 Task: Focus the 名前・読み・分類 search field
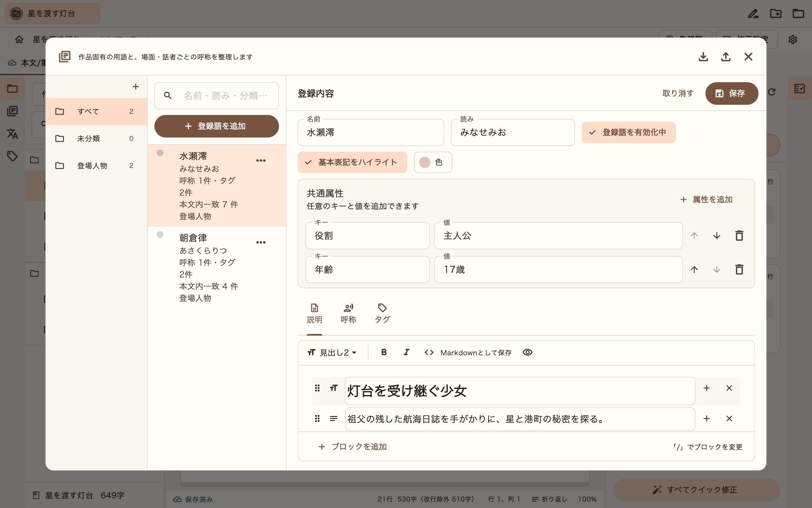click(x=217, y=96)
